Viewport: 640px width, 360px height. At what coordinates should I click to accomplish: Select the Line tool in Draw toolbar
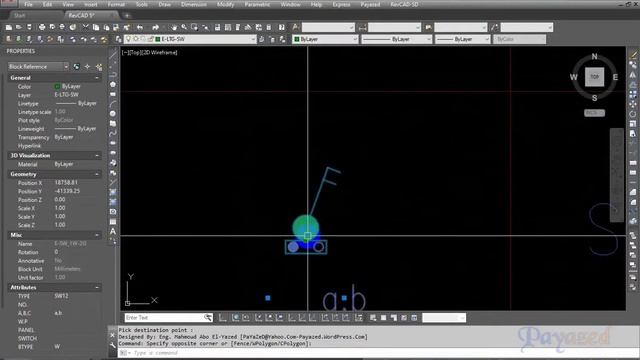(x=113, y=55)
